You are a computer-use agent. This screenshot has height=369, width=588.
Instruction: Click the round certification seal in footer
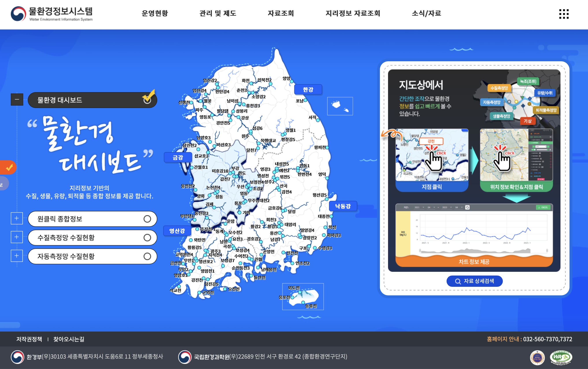click(537, 358)
